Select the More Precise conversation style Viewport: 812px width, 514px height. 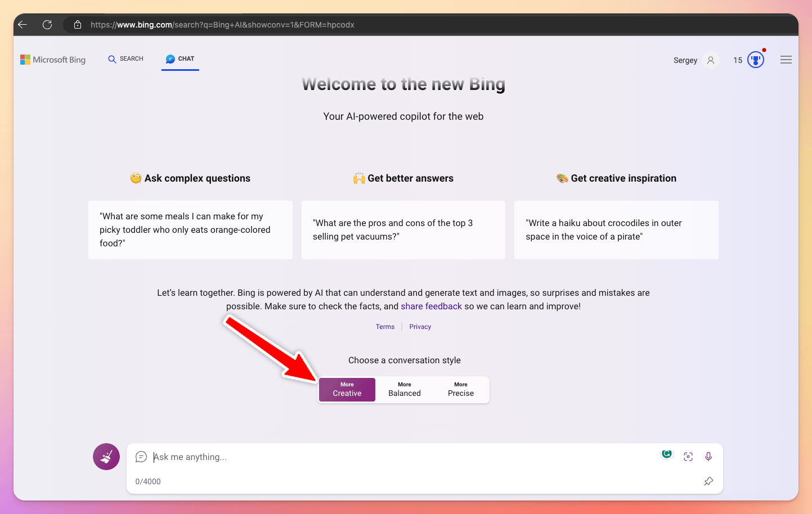[461, 390]
